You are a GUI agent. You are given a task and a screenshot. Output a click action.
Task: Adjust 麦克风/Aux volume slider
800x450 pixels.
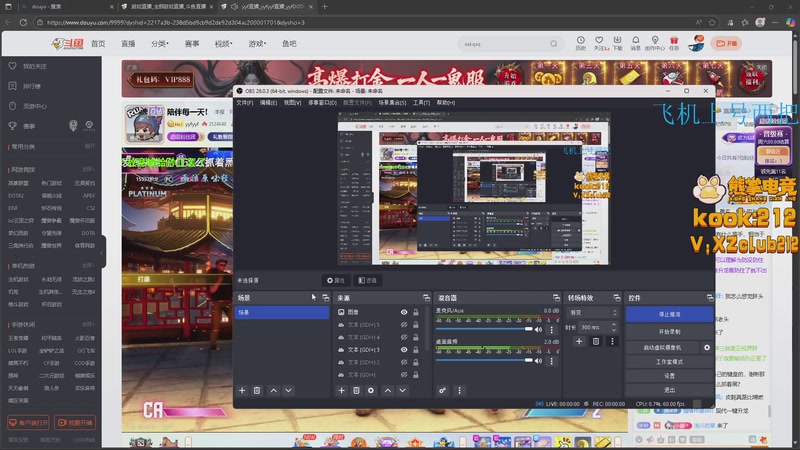click(484, 329)
